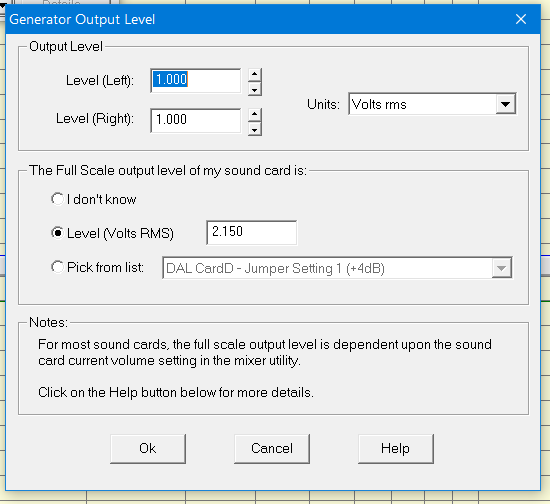
Task: Focus the Level (Right) value field
Action: click(196, 121)
